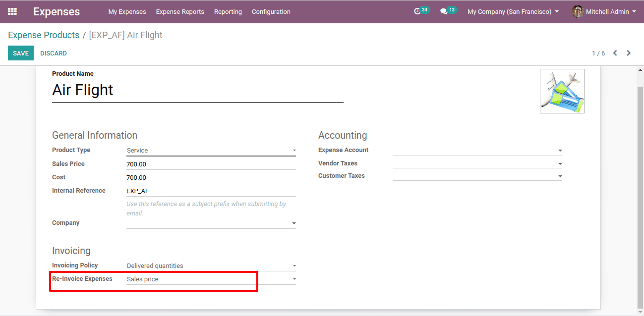Click the Accounting section heading
Screen dimensions: 644x316
[x=343, y=135]
